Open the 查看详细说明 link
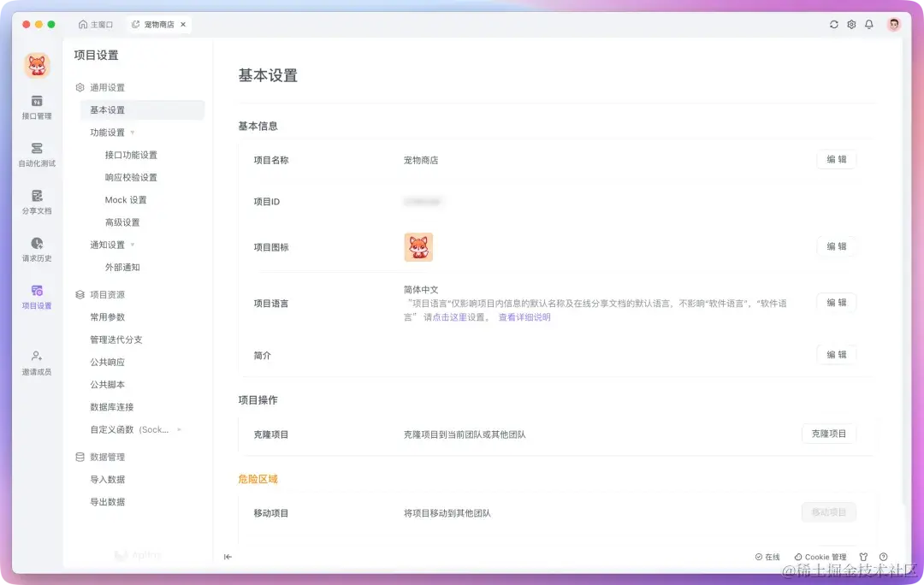924x585 pixels. point(525,317)
